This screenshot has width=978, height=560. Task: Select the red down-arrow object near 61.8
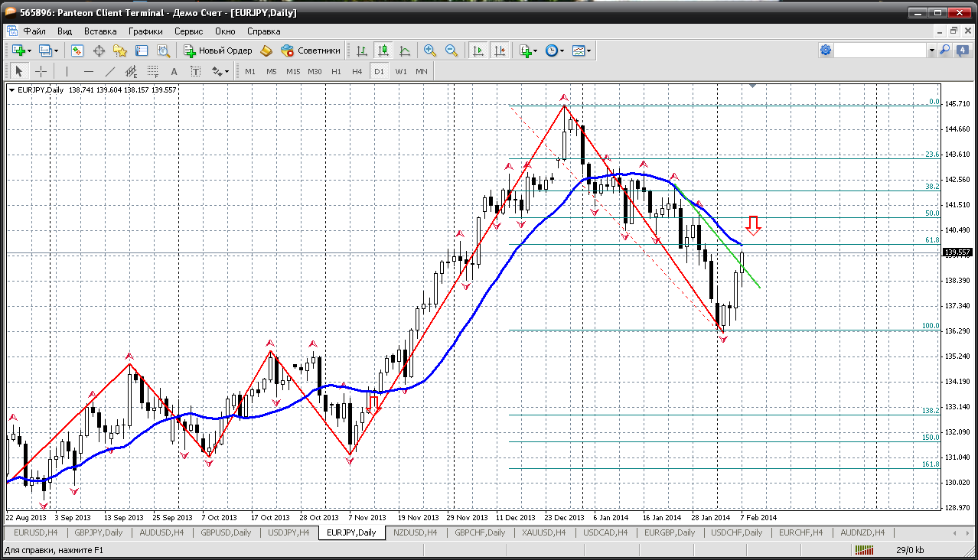point(754,225)
